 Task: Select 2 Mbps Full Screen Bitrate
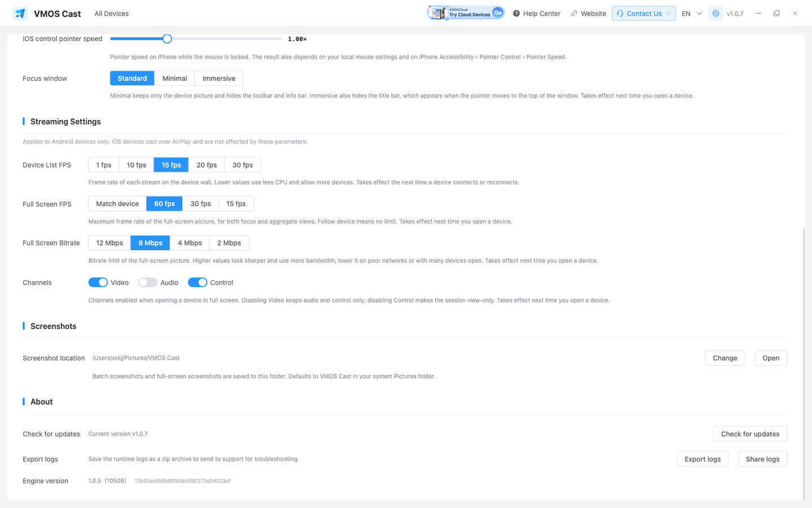click(229, 243)
